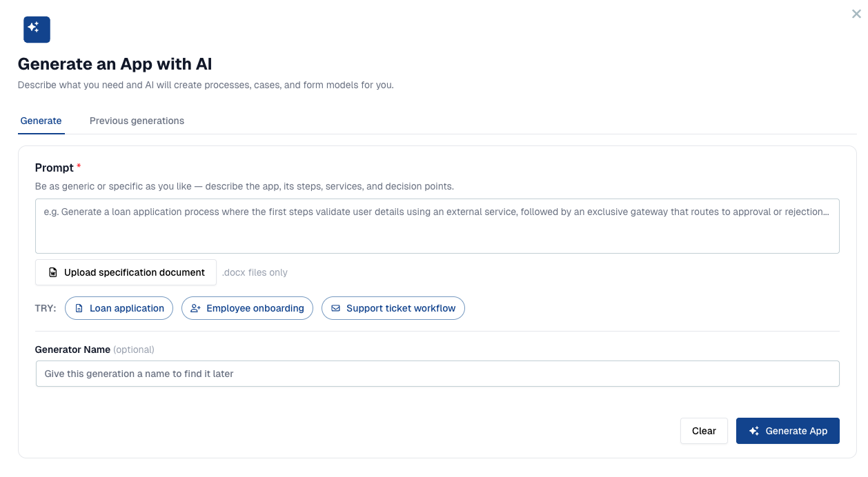
Task: Click the file icon in Loan application chip
Action: click(79, 308)
